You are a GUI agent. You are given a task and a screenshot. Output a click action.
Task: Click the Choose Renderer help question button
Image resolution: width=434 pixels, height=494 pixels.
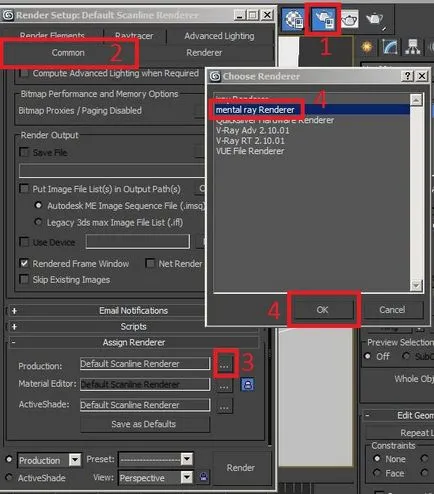pyautogui.click(x=408, y=76)
